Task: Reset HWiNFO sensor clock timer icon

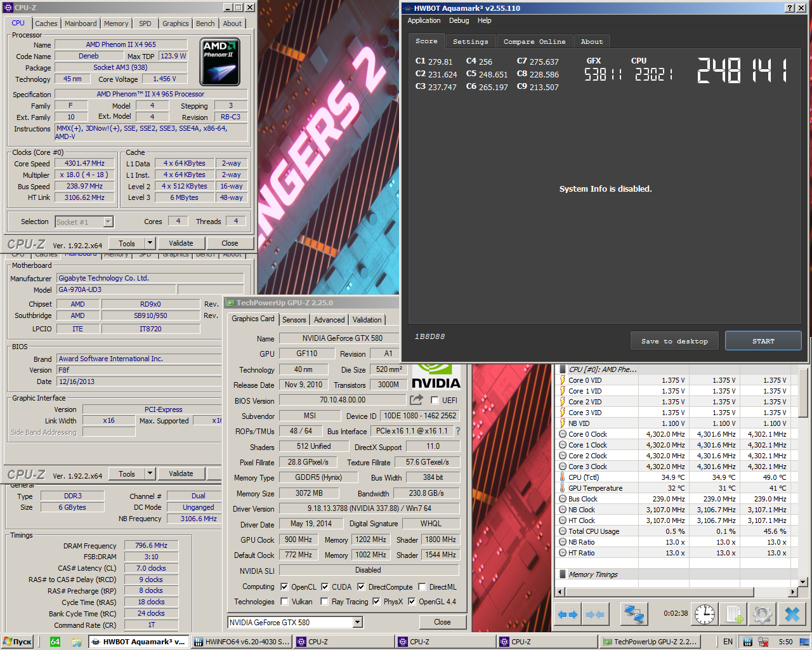Action: pyautogui.click(x=705, y=614)
